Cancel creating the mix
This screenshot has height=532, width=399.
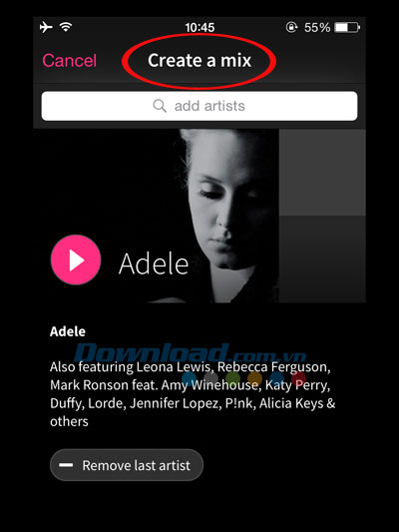point(70,61)
